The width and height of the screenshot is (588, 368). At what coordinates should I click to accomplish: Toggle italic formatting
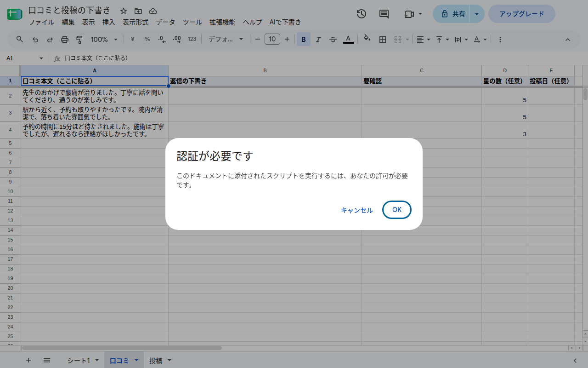pyautogui.click(x=318, y=40)
